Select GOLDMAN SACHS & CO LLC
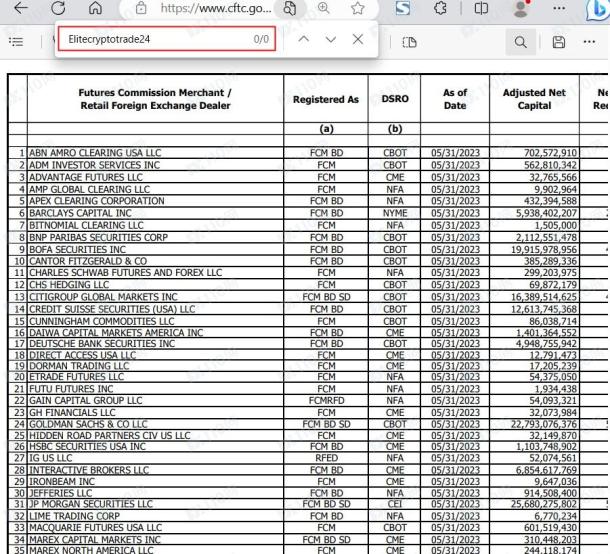The image size is (610, 554). (x=88, y=424)
